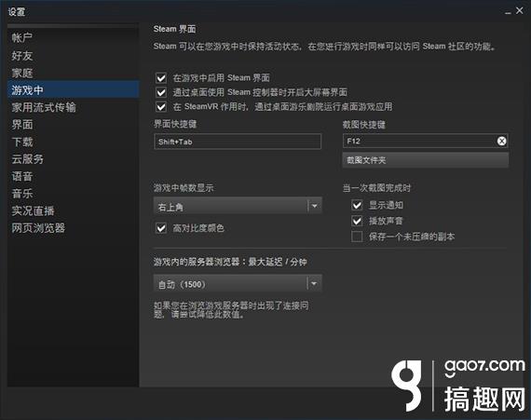Enable 保存一个未压缩的副本 checkbox
The width and height of the screenshot is (531, 420).
[x=357, y=237]
